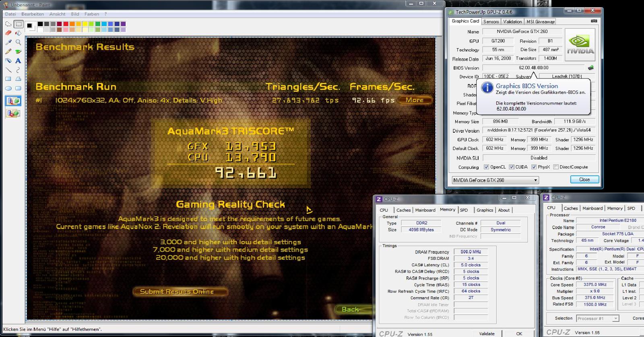The image size is (644, 337).
Task: Select the Text tool letter A
Action: [x=18, y=61]
